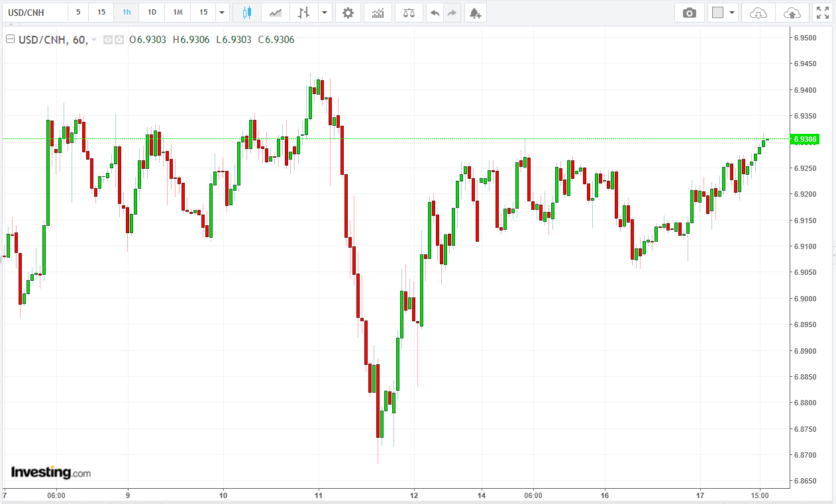Enter fullscreen mode with arrows icon
This screenshot has height=504, width=836.
(822, 13)
